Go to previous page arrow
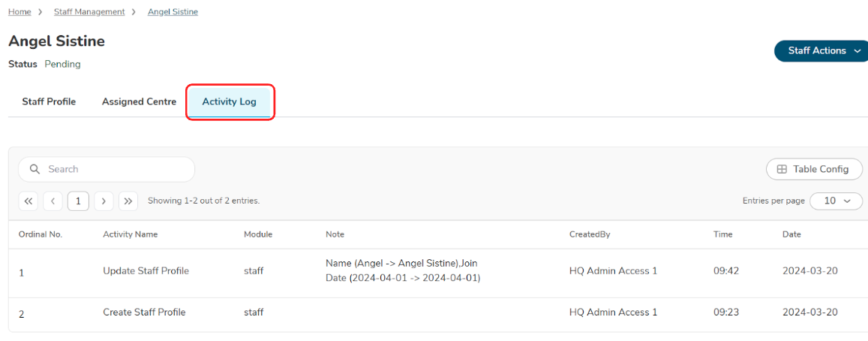Image resolution: width=868 pixels, height=341 pixels. click(x=53, y=201)
